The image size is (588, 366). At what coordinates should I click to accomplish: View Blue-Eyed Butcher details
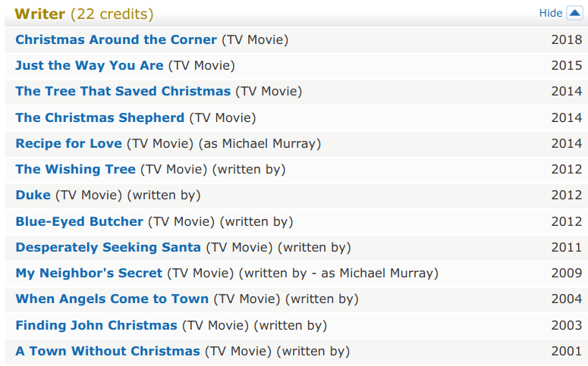click(x=79, y=221)
